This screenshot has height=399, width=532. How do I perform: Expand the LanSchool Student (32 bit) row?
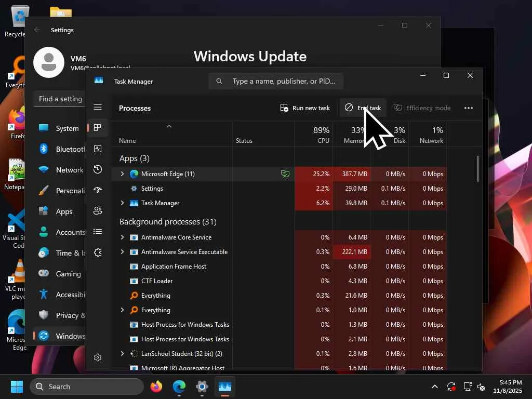(x=123, y=353)
